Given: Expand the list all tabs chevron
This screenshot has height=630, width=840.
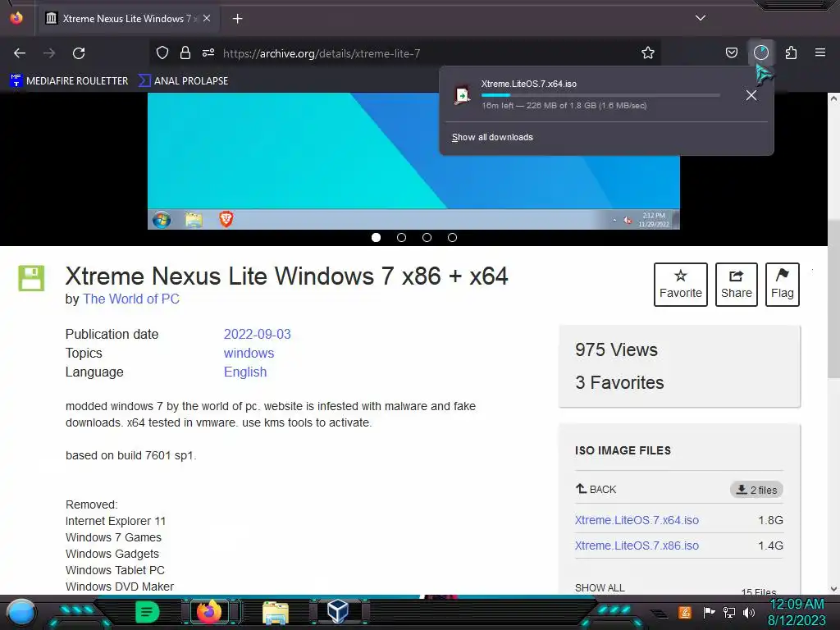Looking at the screenshot, I should pos(701,18).
